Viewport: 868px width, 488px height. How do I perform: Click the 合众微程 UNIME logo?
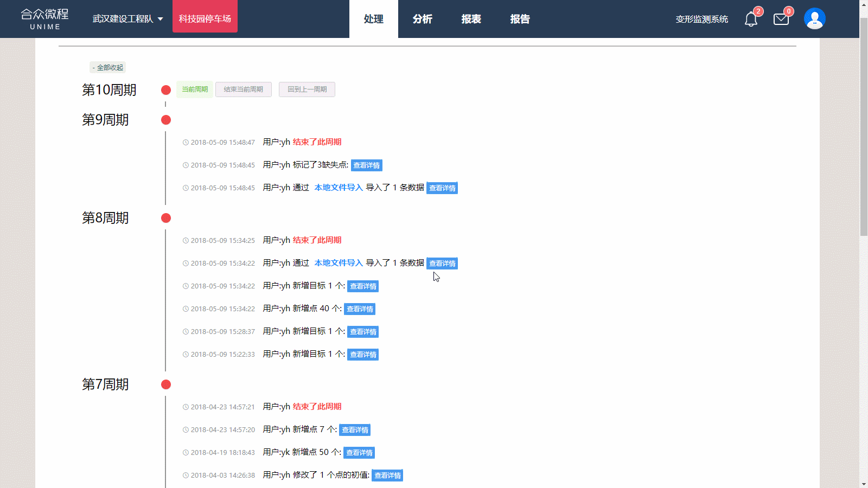tap(45, 19)
